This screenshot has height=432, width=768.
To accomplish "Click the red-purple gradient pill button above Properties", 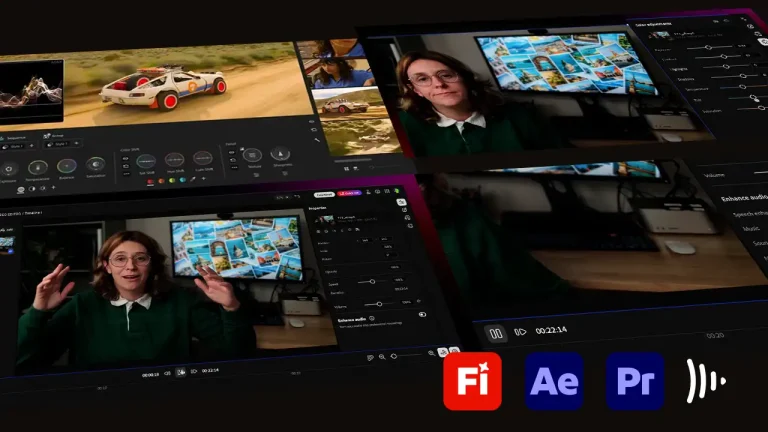I will coord(349,193).
